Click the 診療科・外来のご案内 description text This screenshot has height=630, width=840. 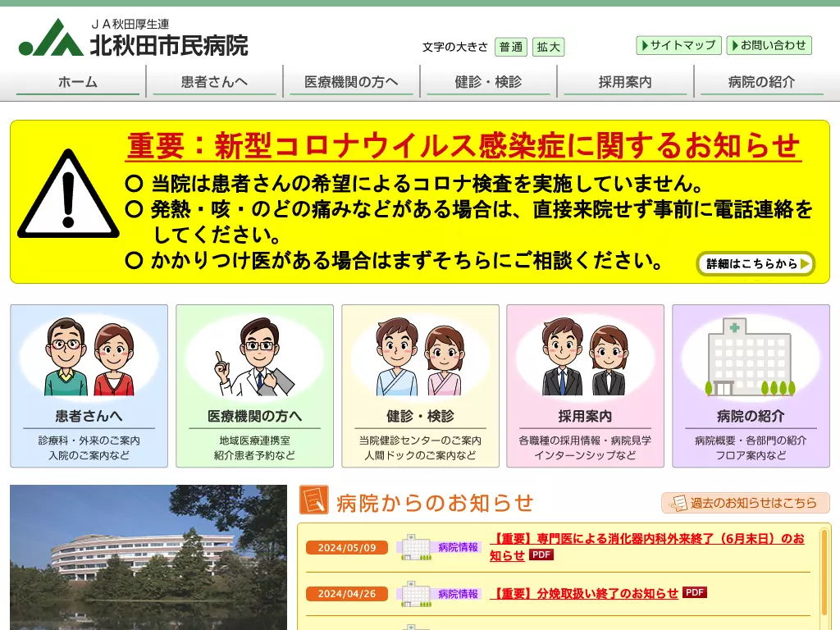pyautogui.click(x=89, y=441)
